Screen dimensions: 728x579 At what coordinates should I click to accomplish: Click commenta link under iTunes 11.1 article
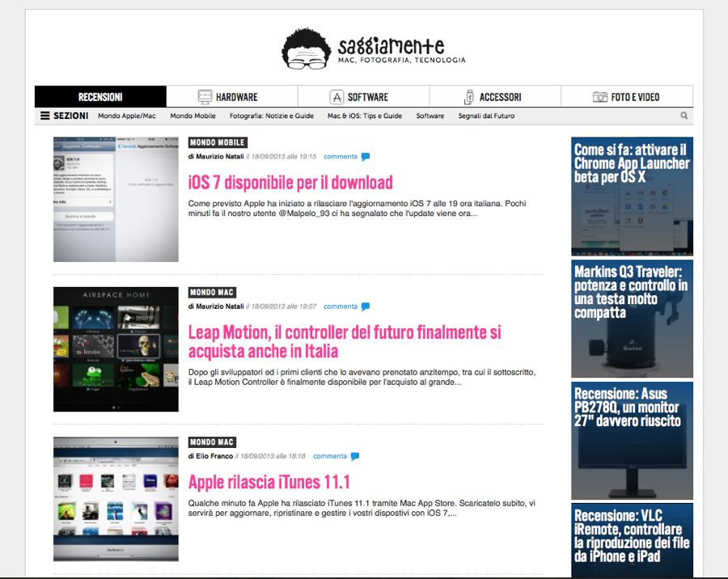click(330, 456)
